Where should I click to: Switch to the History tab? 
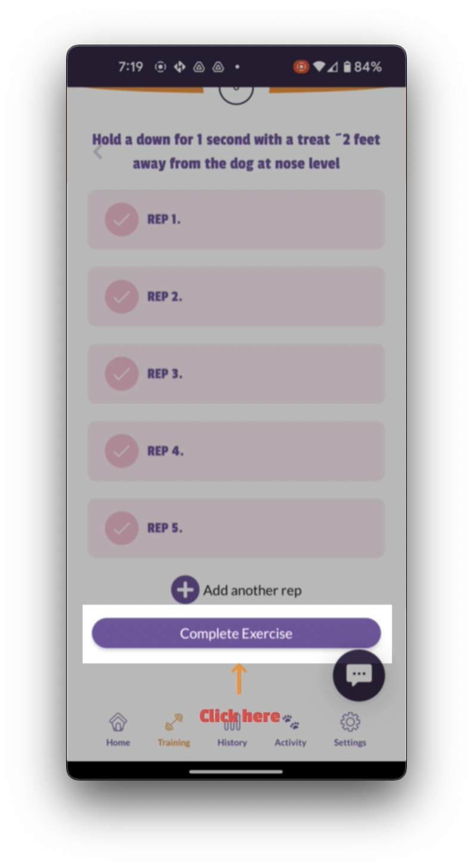click(x=232, y=742)
